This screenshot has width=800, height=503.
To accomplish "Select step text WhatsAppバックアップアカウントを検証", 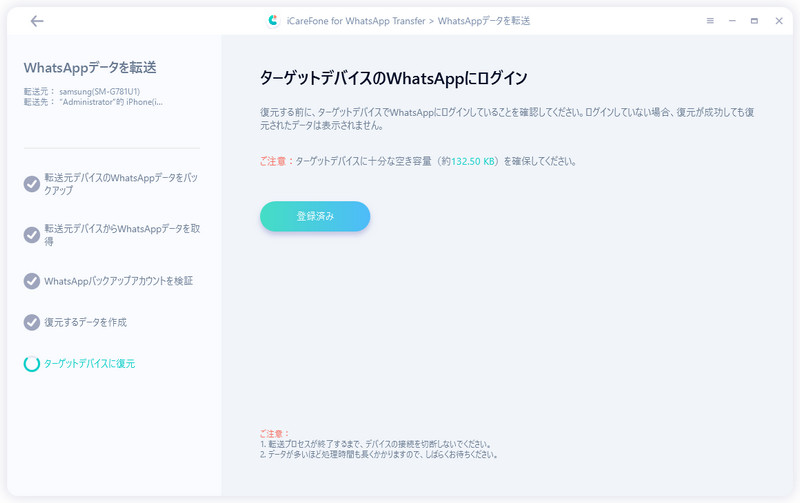I will coord(118,281).
